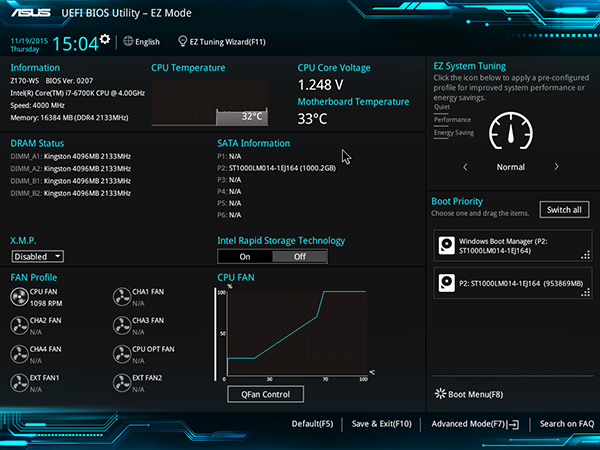Click the Windows Boot Manager disk icon
This screenshot has height=450, width=600.
[447, 246]
